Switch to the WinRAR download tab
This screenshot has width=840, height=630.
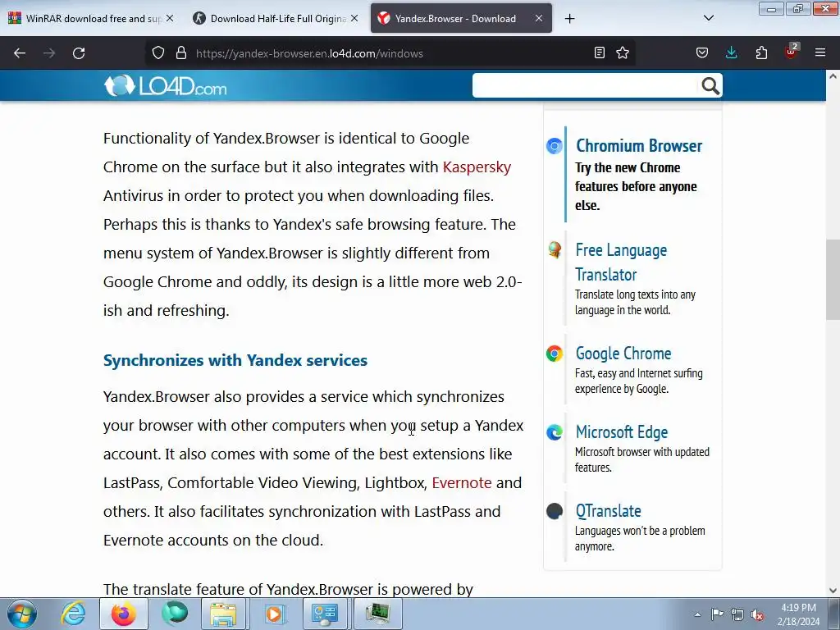point(91,18)
